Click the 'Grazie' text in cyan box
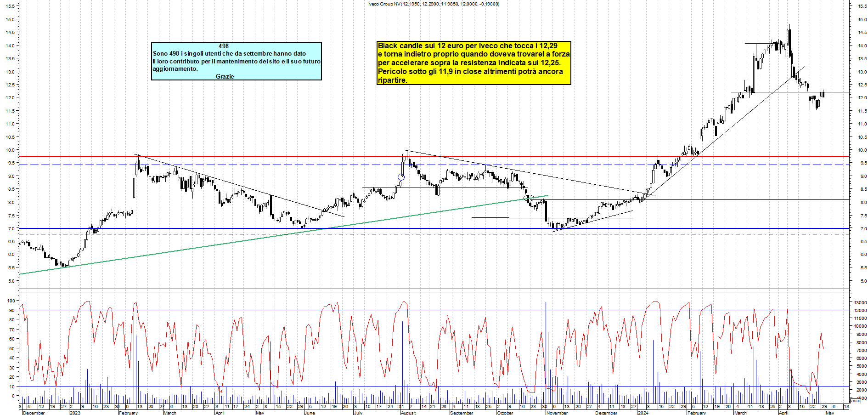 (x=225, y=76)
